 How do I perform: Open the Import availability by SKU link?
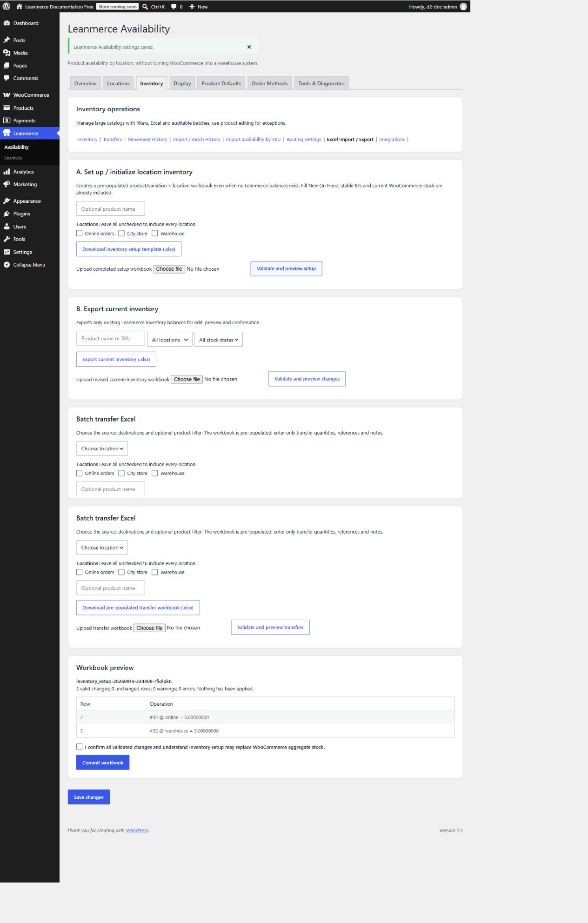(x=253, y=140)
